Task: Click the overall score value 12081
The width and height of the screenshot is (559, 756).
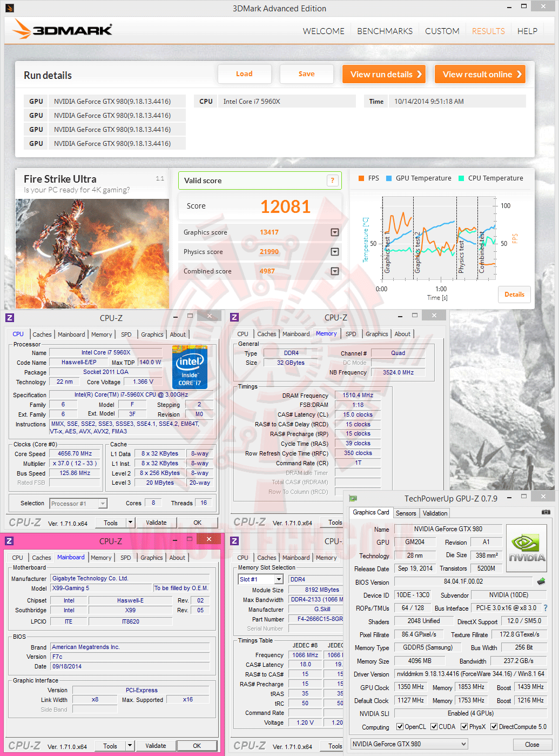Action: [x=285, y=206]
